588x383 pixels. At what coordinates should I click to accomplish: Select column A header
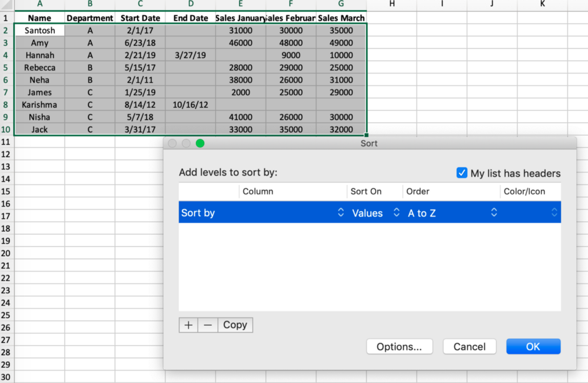coord(40,4)
